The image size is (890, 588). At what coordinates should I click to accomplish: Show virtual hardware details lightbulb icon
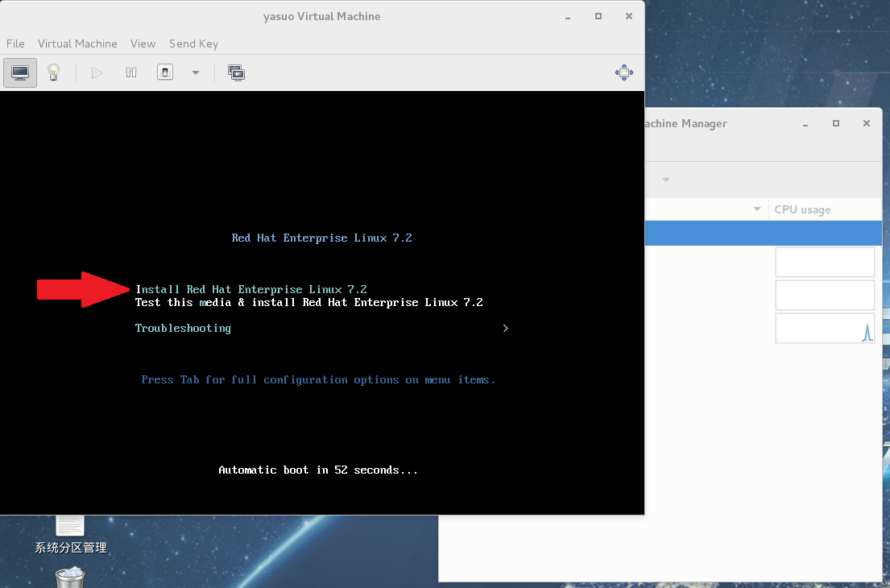tap(53, 72)
